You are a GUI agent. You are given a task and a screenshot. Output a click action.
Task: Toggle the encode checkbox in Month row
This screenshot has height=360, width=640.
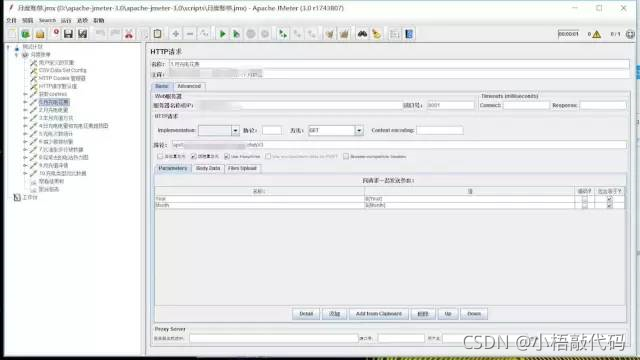tap(585, 205)
